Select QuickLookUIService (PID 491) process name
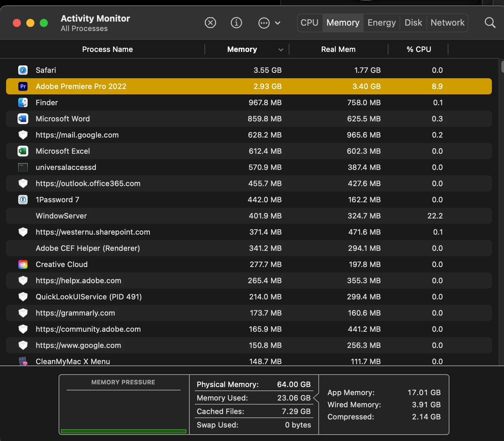Viewport: 504px width, 441px height. coord(89,297)
